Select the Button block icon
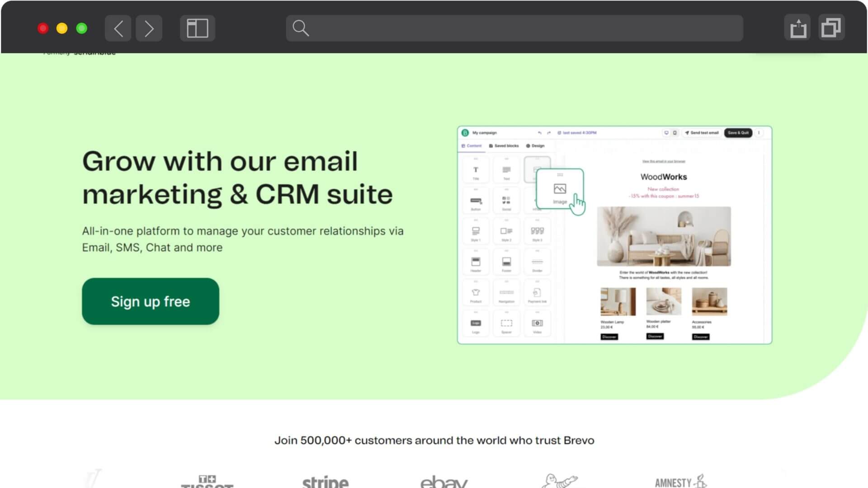868x488 pixels. click(x=476, y=201)
